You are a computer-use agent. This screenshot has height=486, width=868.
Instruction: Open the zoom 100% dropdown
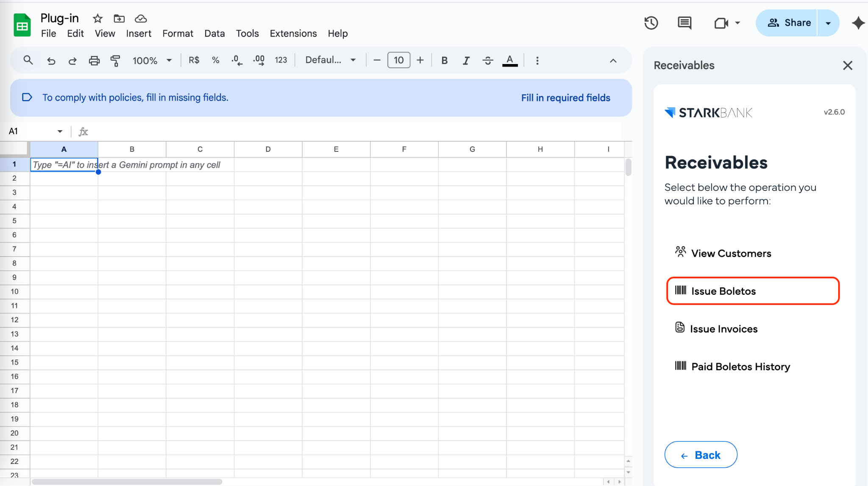click(152, 61)
